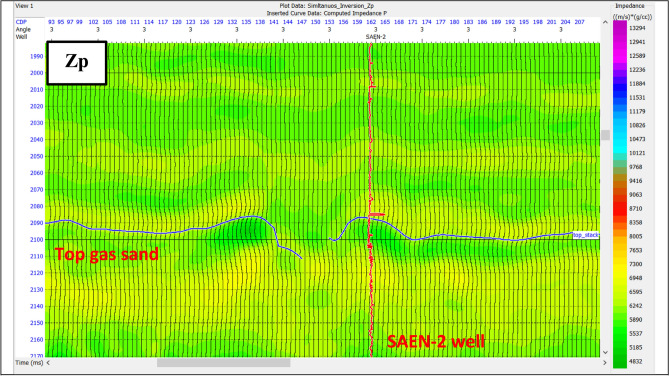Click the vertical scrollbar thumb

605,135
